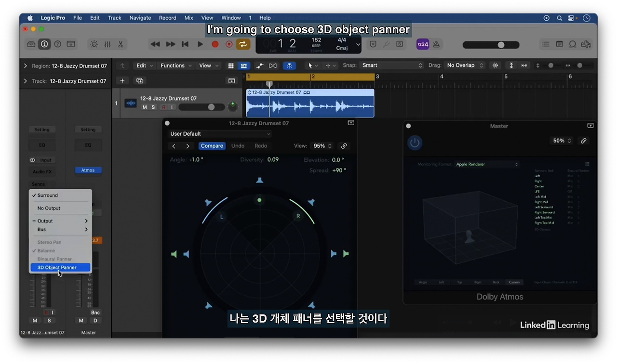Expand the Track inspector disclosure
The image size is (617, 364).
click(x=25, y=81)
